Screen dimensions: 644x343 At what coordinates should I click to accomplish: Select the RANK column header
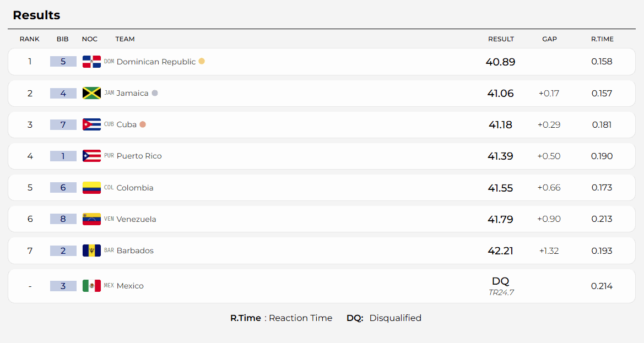[30, 39]
